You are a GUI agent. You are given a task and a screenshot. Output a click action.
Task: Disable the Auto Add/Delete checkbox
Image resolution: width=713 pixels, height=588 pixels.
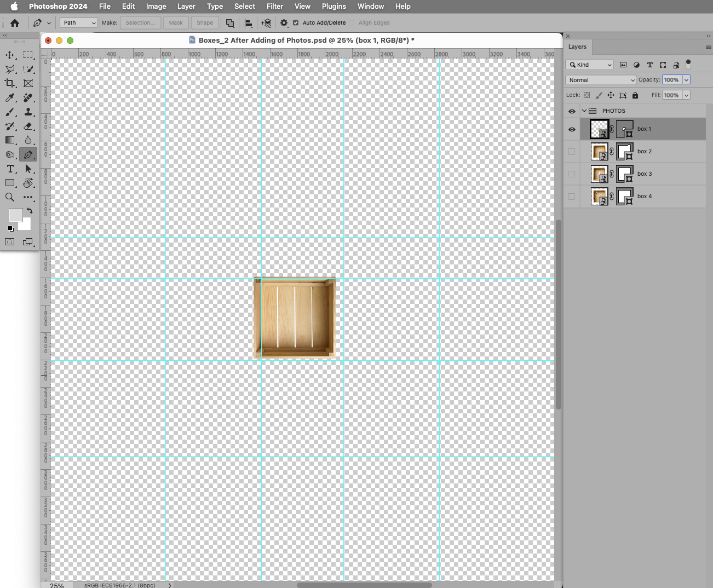pyautogui.click(x=295, y=23)
